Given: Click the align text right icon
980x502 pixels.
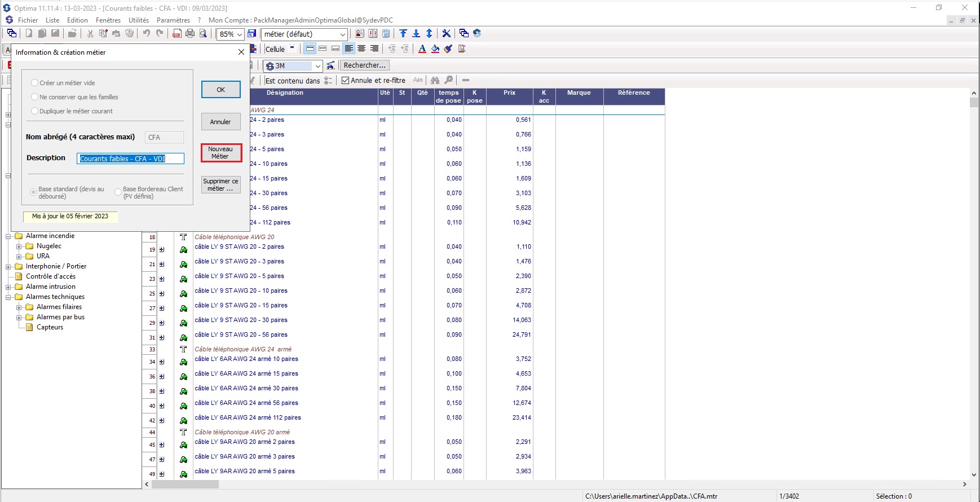Looking at the screenshot, I should (374, 49).
